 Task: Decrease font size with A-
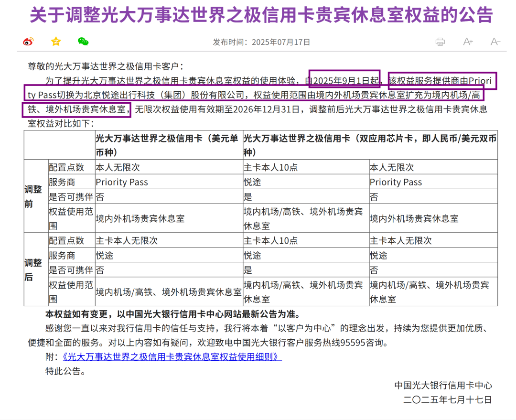495,42
